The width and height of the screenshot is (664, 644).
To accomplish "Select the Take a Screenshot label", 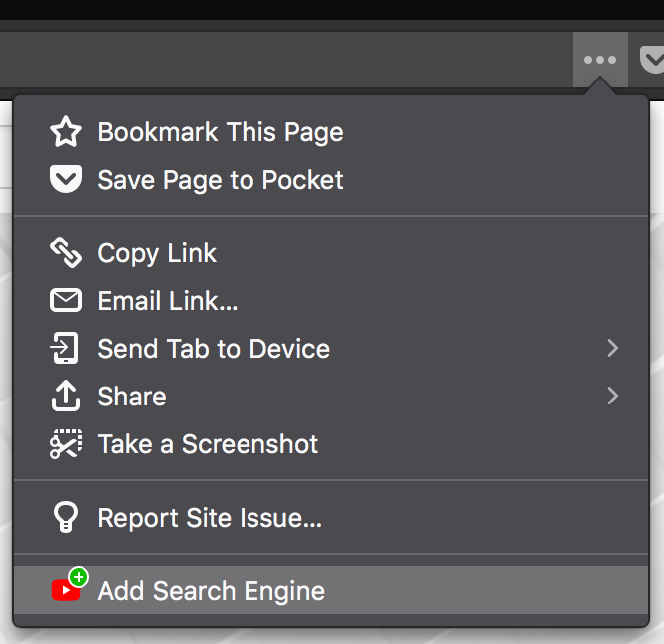I will pos(208,444).
